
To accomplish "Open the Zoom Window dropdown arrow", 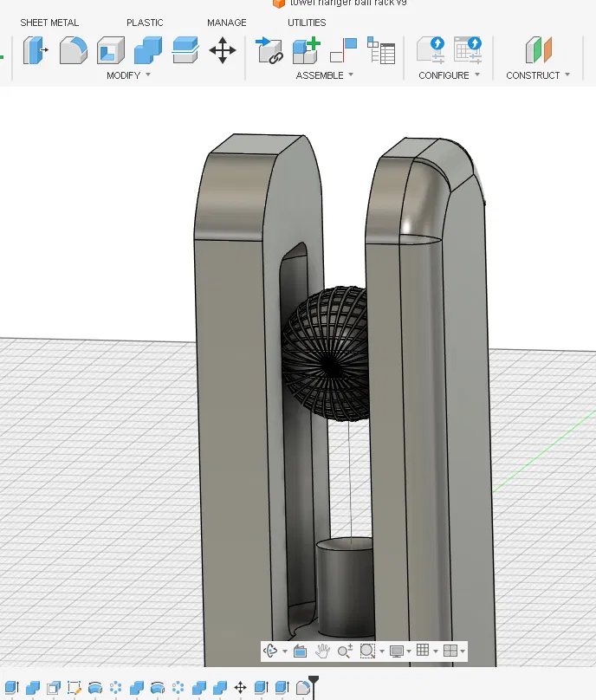I will point(382,651).
